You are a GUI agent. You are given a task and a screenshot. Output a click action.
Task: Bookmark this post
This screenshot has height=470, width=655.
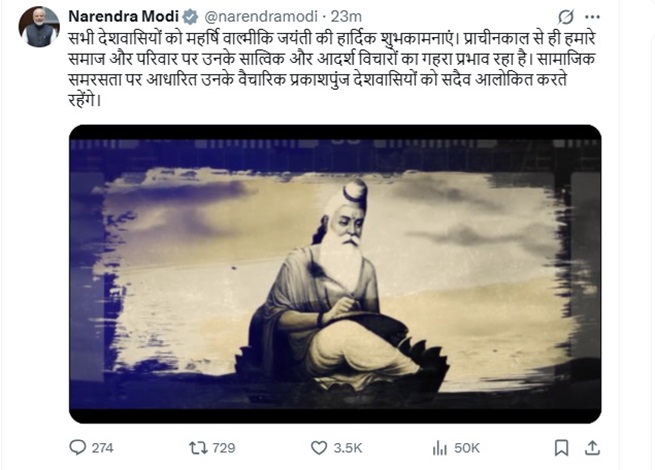pos(562,448)
